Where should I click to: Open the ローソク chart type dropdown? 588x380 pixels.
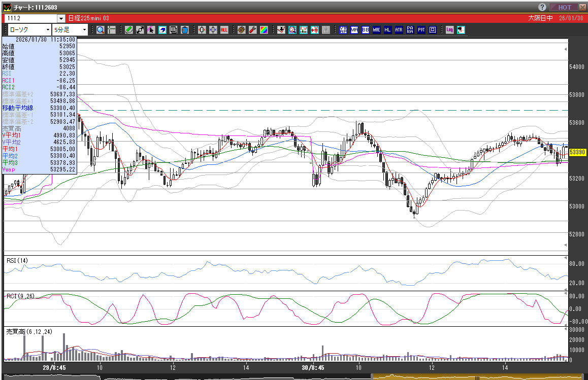point(48,30)
